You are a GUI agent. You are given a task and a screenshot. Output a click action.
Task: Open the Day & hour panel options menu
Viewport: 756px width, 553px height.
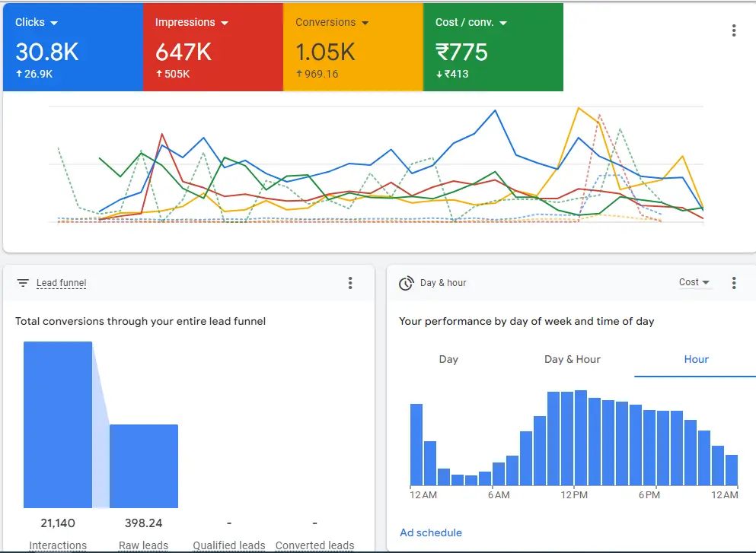pyautogui.click(x=733, y=282)
